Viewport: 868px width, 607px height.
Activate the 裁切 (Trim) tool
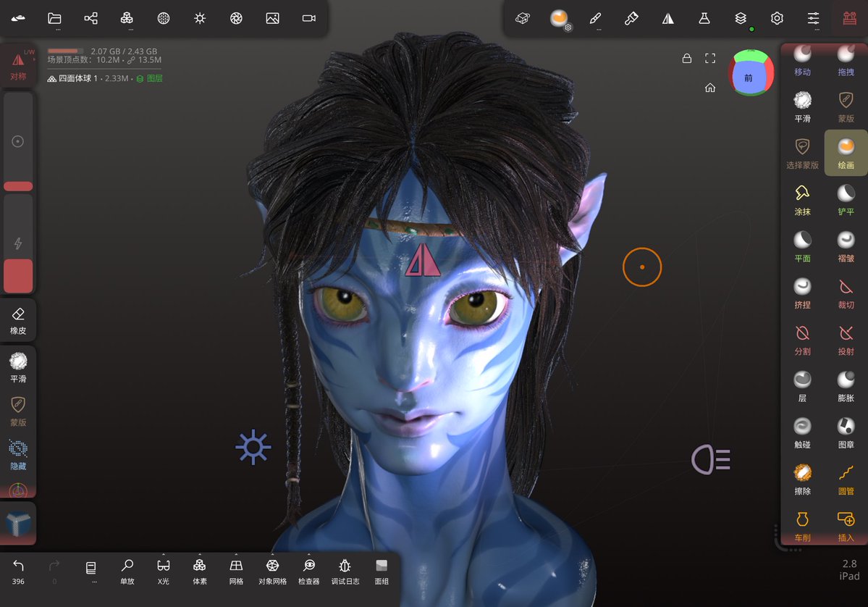pyautogui.click(x=846, y=293)
